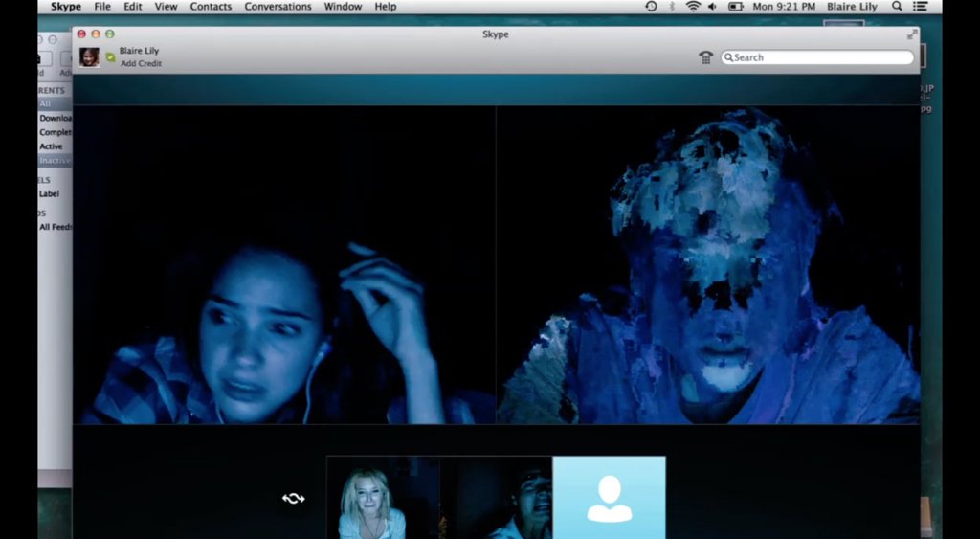
Task: Click the Blaire Lily name in Skype header
Action: click(x=140, y=51)
